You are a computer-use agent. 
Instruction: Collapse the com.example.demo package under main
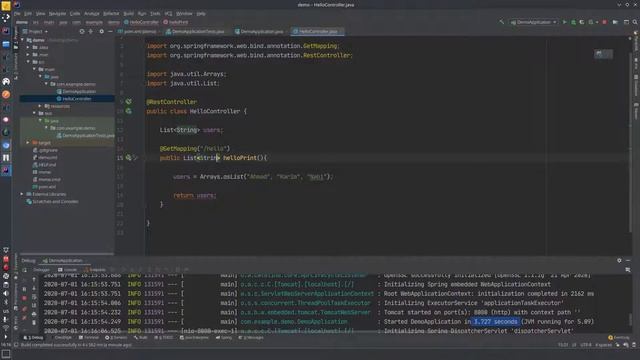tap(46, 84)
